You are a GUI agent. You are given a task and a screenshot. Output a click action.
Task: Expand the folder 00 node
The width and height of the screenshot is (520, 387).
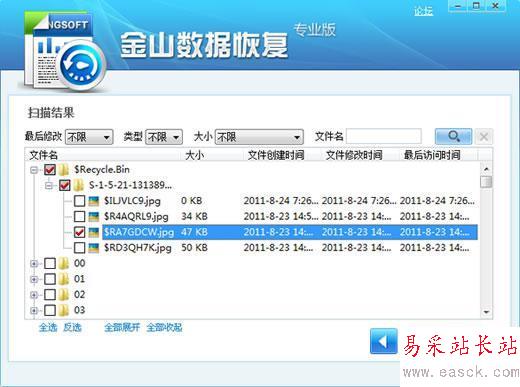click(x=34, y=264)
